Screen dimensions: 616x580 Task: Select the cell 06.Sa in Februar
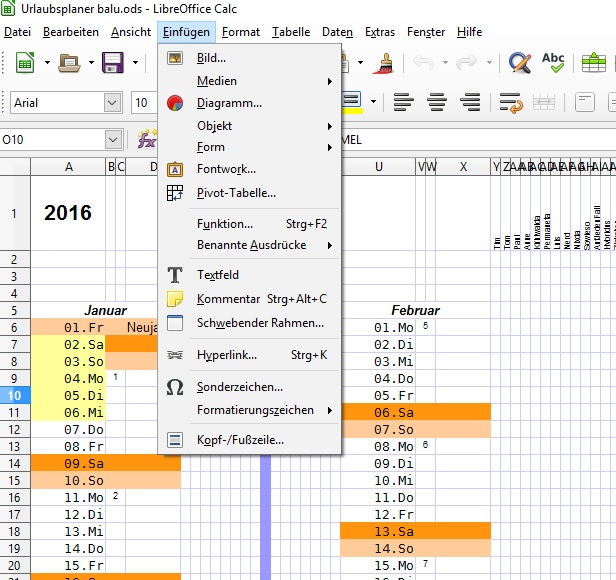pyautogui.click(x=378, y=413)
